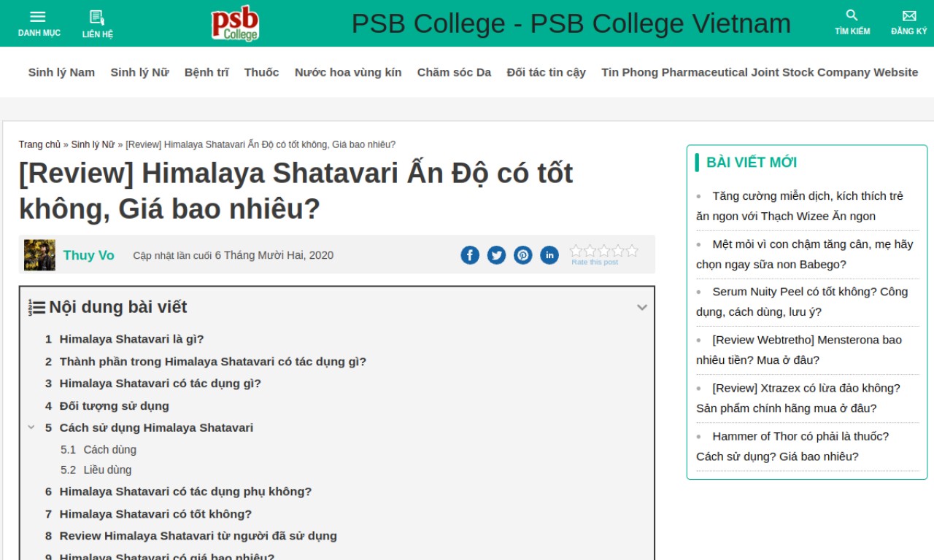Screen dimensions: 934x560
Task: Click the PSB College logo
Action: (235, 23)
